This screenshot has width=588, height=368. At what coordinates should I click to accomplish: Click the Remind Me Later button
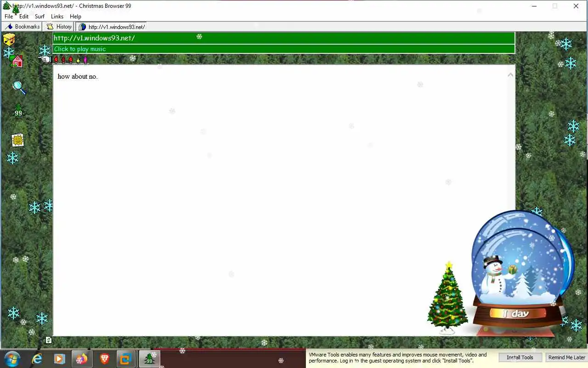click(566, 357)
